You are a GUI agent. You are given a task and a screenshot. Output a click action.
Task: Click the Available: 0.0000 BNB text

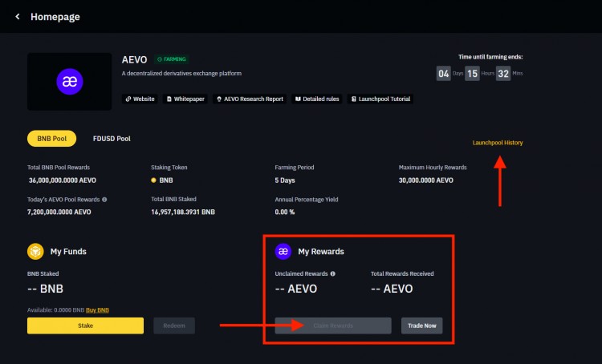(55, 310)
